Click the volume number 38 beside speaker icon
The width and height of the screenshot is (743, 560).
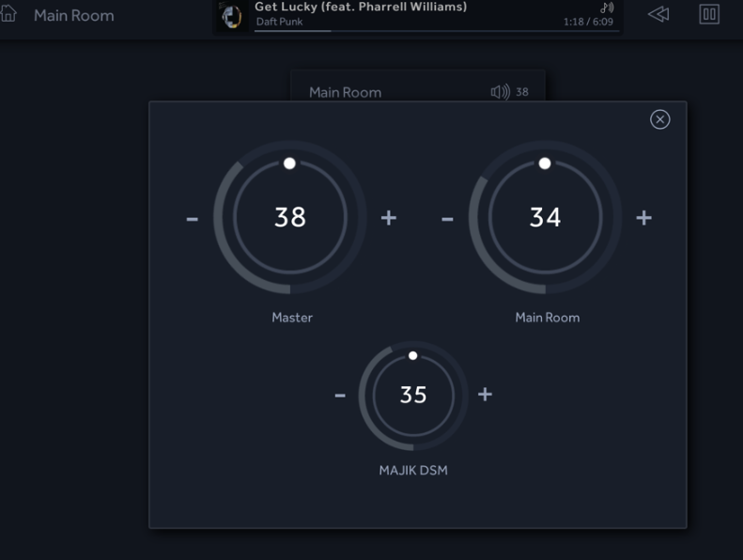[x=522, y=92]
